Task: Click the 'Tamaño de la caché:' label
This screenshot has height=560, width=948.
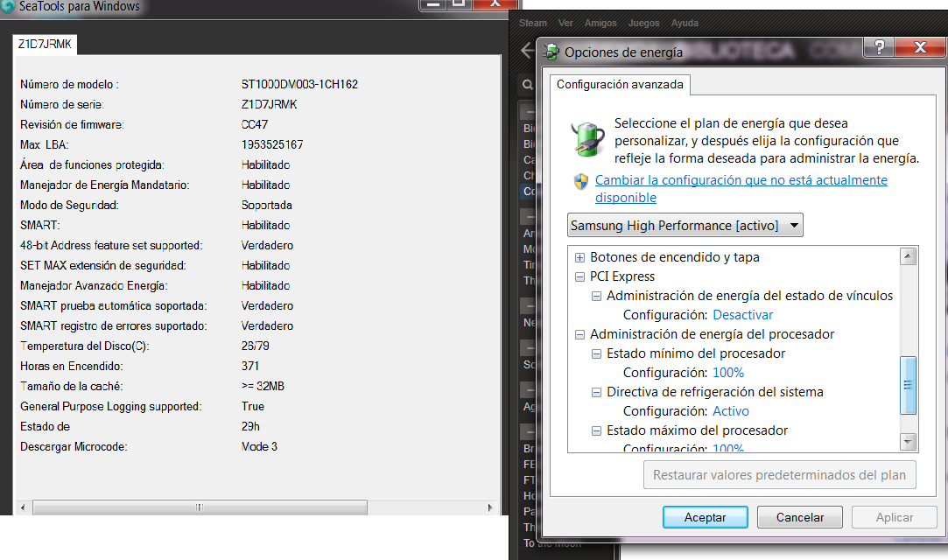Action: pos(72,386)
